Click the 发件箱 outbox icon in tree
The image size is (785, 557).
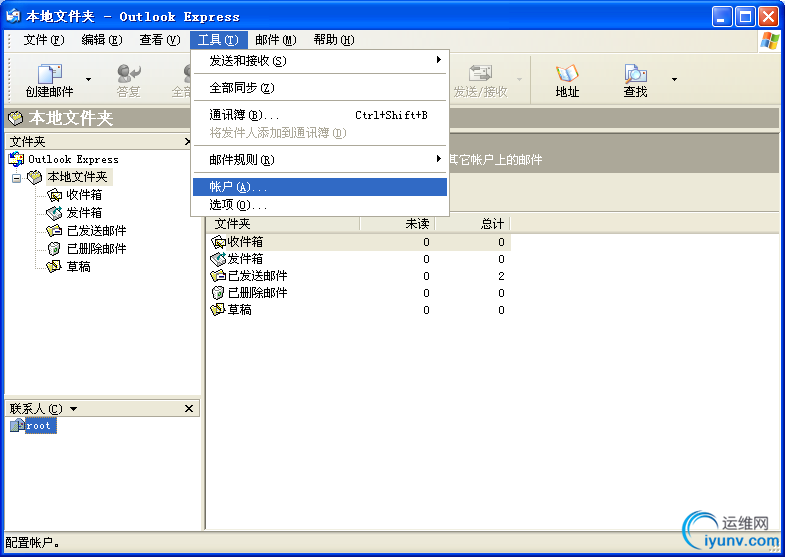pyautogui.click(x=54, y=213)
